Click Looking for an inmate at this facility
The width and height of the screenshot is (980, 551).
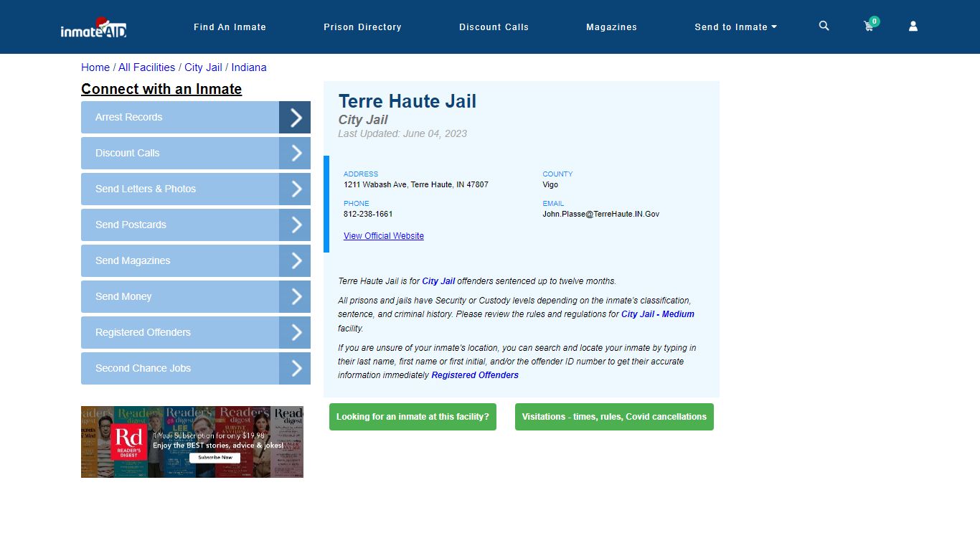click(413, 417)
